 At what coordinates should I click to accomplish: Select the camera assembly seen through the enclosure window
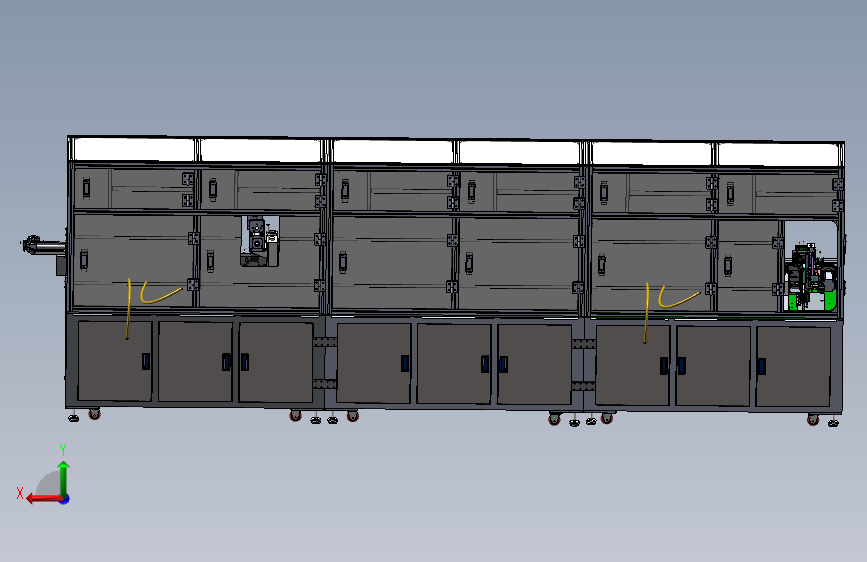pyautogui.click(x=259, y=241)
